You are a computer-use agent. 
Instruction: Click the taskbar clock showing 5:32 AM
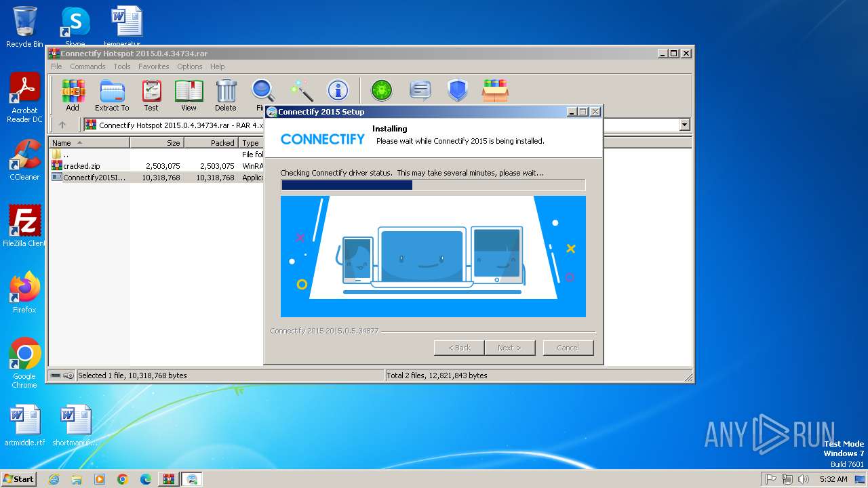833,479
